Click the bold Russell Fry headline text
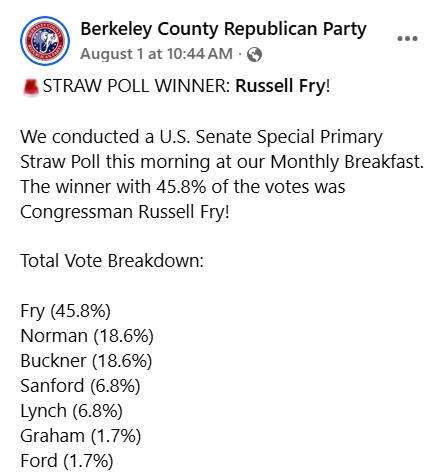432x476 pixels. tap(280, 86)
